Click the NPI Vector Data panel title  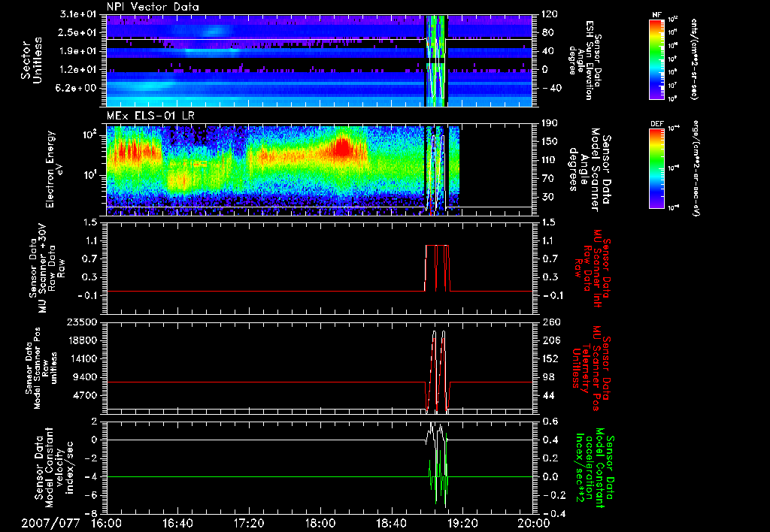(x=153, y=6)
